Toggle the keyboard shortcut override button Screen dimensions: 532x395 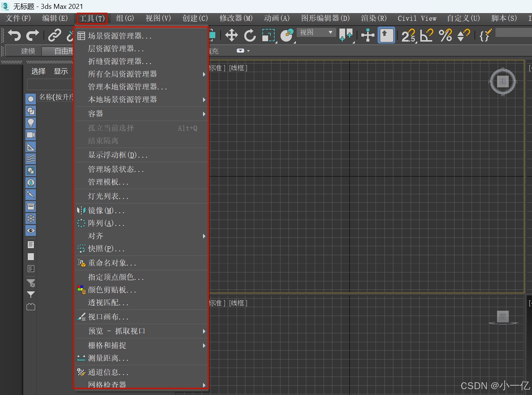386,35
